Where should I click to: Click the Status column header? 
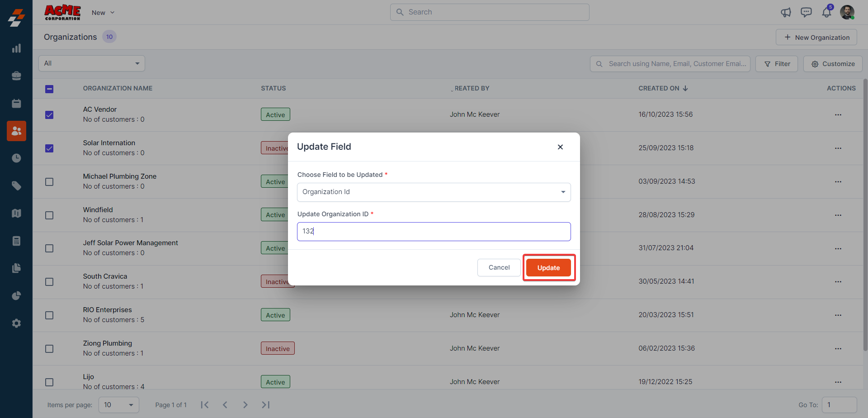[274, 88]
